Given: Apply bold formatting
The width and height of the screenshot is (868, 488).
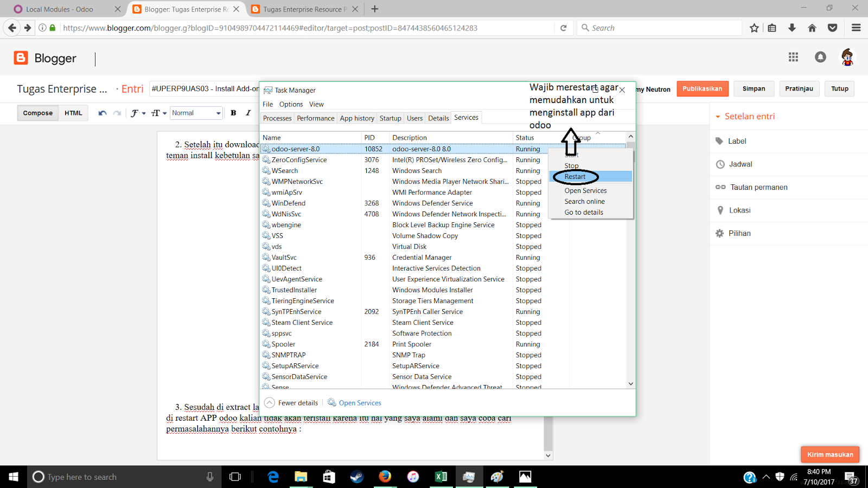Looking at the screenshot, I should [233, 113].
